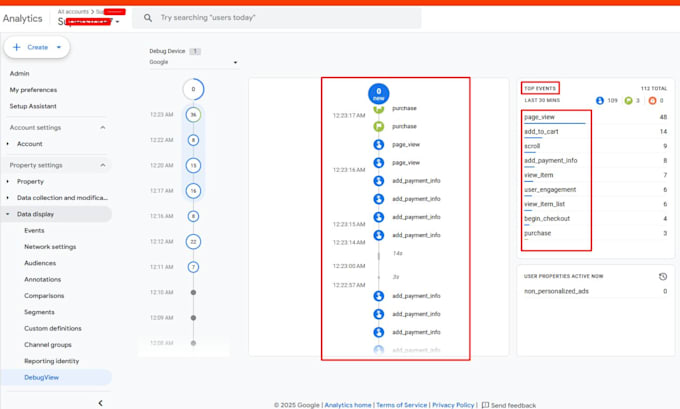
Task: Open Network settings
Action: 50,246
